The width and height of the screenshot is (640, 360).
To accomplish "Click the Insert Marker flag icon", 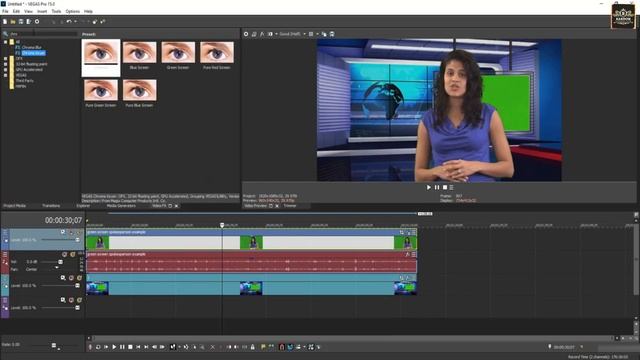I will point(263,347).
